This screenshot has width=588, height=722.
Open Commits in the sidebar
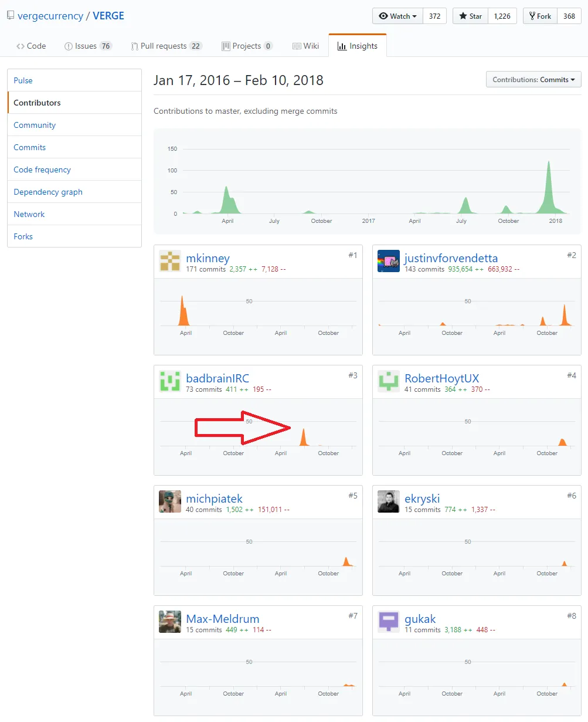(74, 147)
